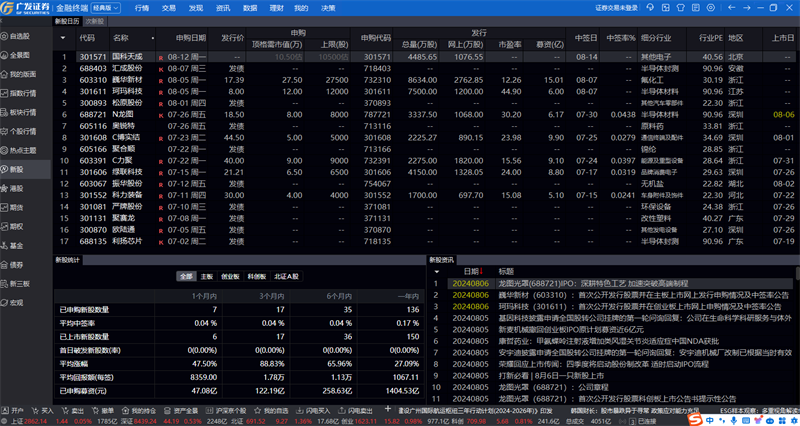The height and width of the screenshot is (426, 800).
Task: Click 买入 in the bottom toolbar
Action: pyautogui.click(x=42, y=410)
